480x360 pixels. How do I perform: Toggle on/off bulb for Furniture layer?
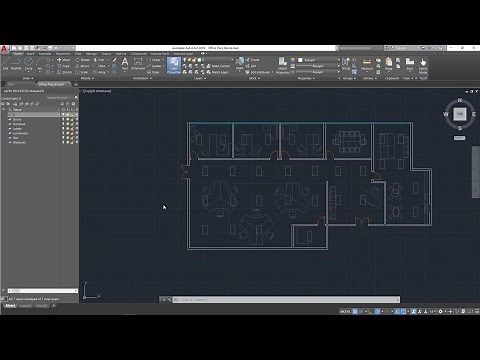pos(63,124)
